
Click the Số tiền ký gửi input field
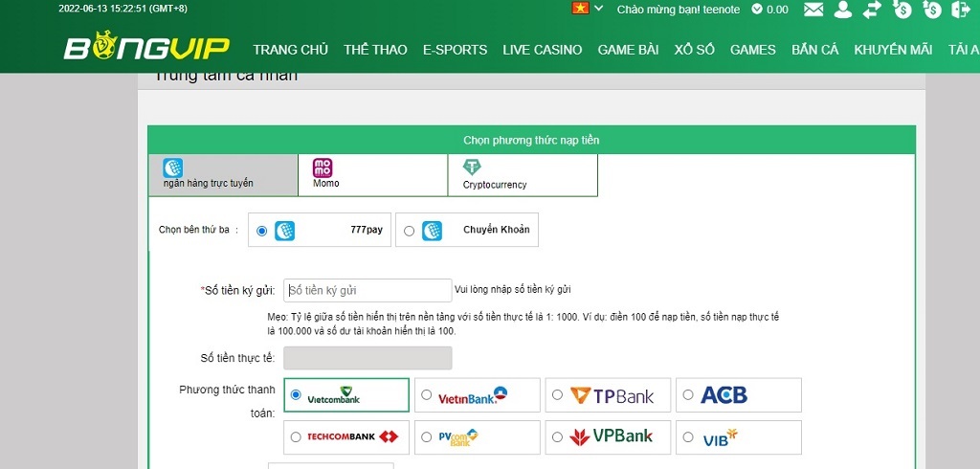coord(367,290)
